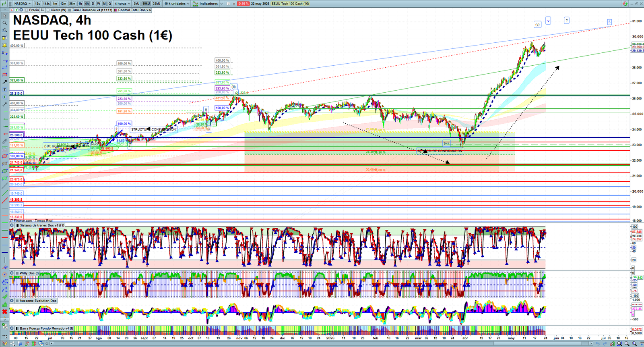Image resolution: width=644 pixels, height=347 pixels.
Task: Select the black line drawing tool
Action: [x=4, y=186]
